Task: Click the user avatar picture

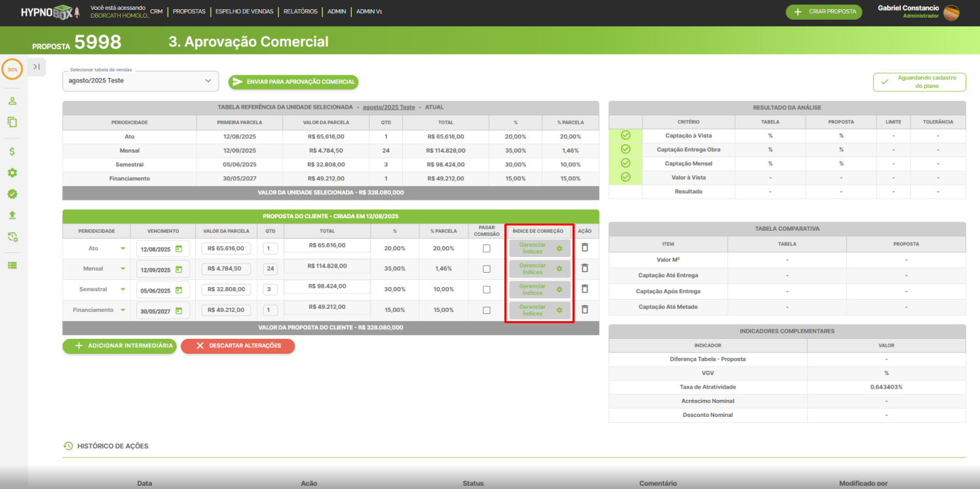Action: click(x=951, y=12)
